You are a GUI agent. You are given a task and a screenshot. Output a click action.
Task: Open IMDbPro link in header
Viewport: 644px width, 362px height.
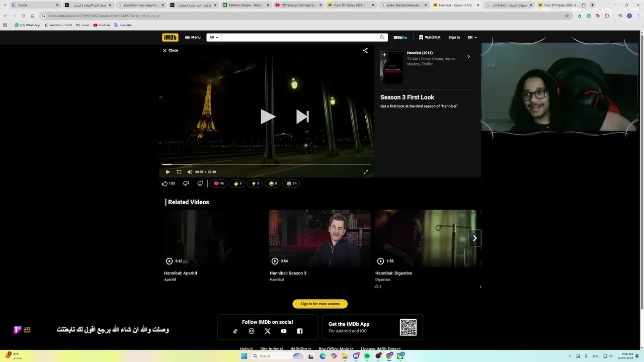tap(400, 37)
